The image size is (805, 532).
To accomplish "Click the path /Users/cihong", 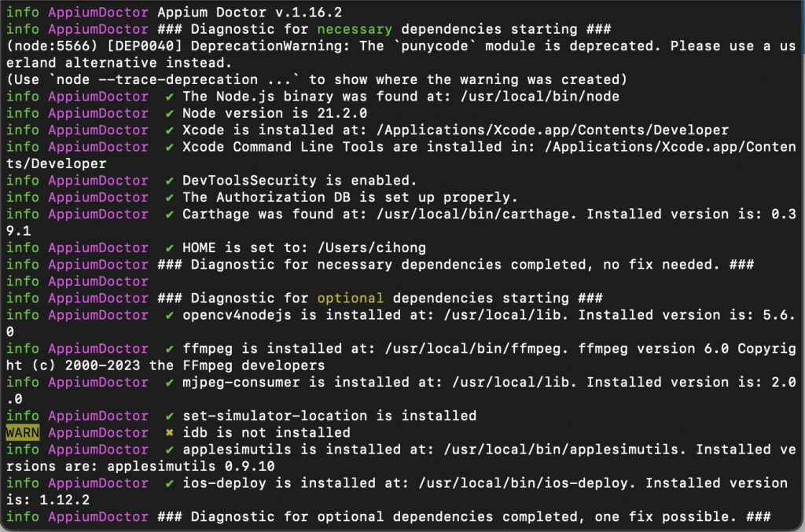I will point(372,248).
